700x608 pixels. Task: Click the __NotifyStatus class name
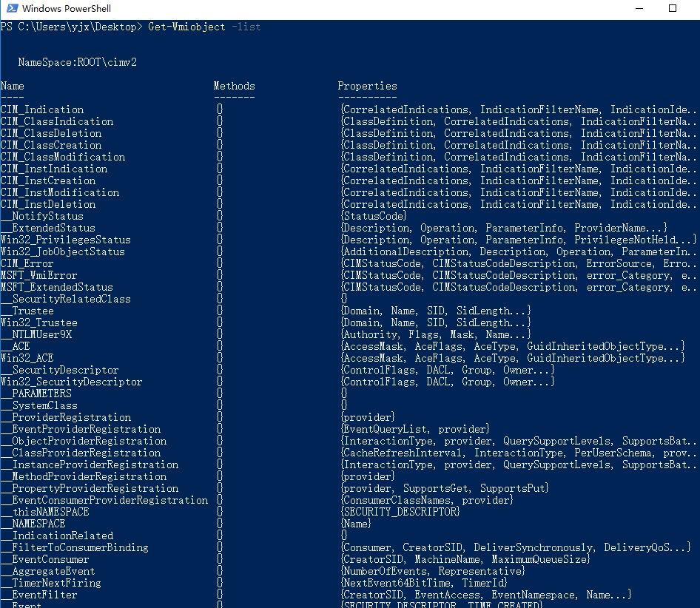click(42, 216)
